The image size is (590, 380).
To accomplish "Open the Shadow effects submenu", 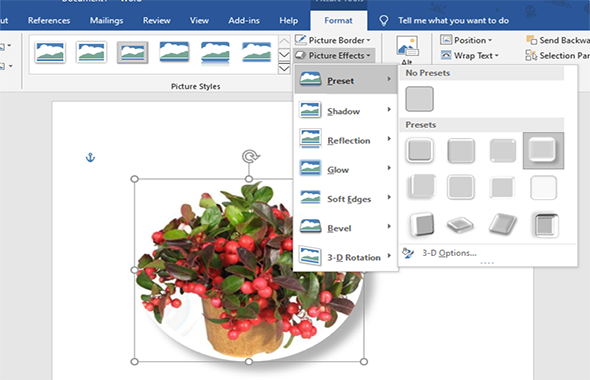I will (345, 110).
